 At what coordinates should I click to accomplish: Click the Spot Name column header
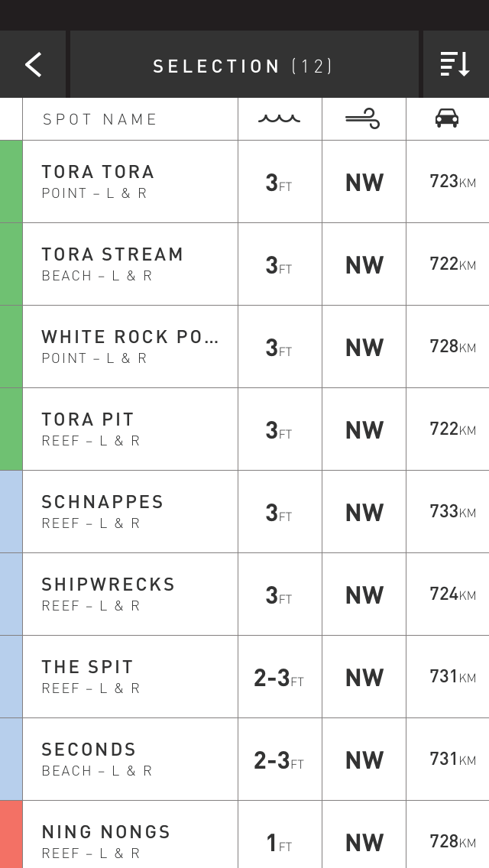tap(100, 119)
